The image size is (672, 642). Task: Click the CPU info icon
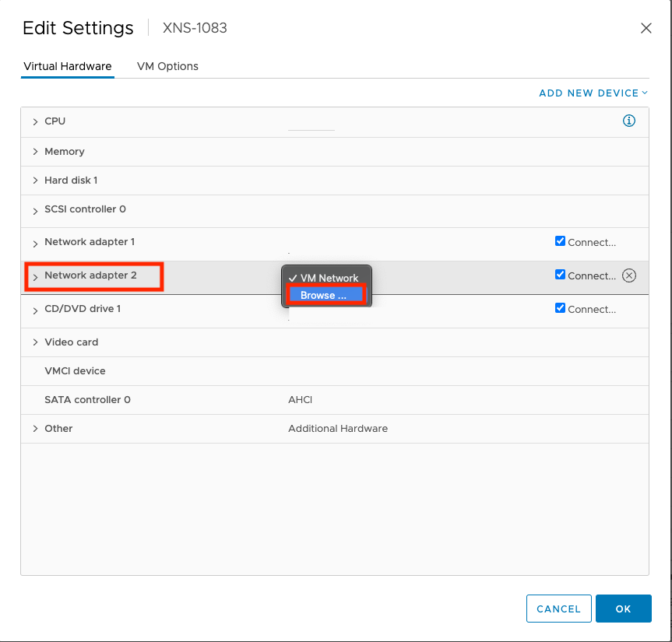[629, 121]
